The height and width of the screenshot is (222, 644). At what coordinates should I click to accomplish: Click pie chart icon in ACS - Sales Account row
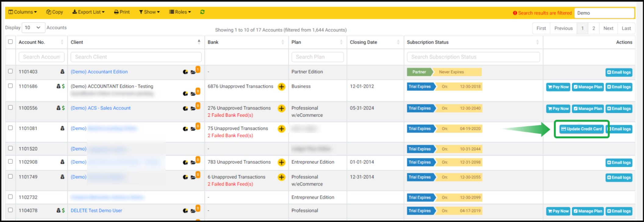[185, 108]
